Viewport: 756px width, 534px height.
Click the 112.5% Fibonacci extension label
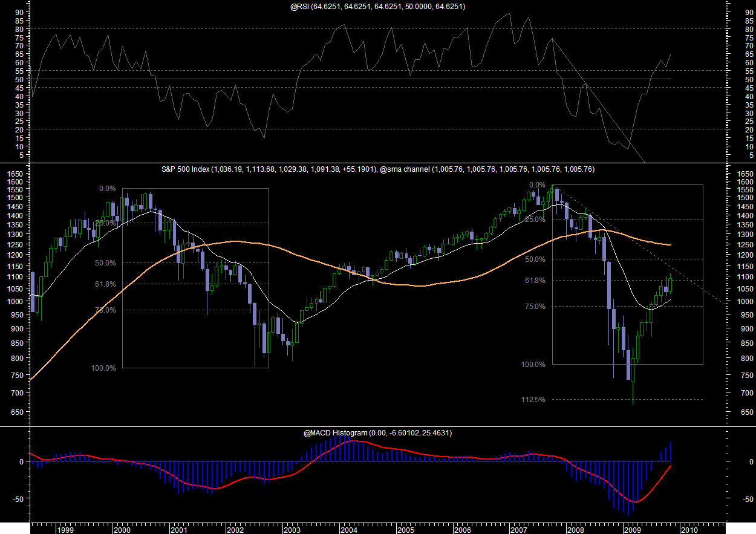coord(533,400)
